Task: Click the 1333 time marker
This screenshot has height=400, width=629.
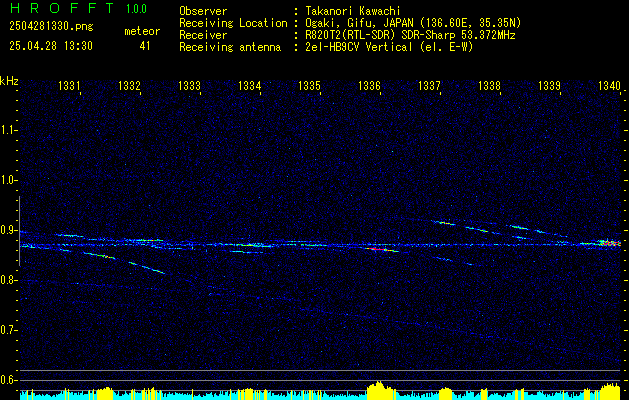Action: [x=189, y=85]
